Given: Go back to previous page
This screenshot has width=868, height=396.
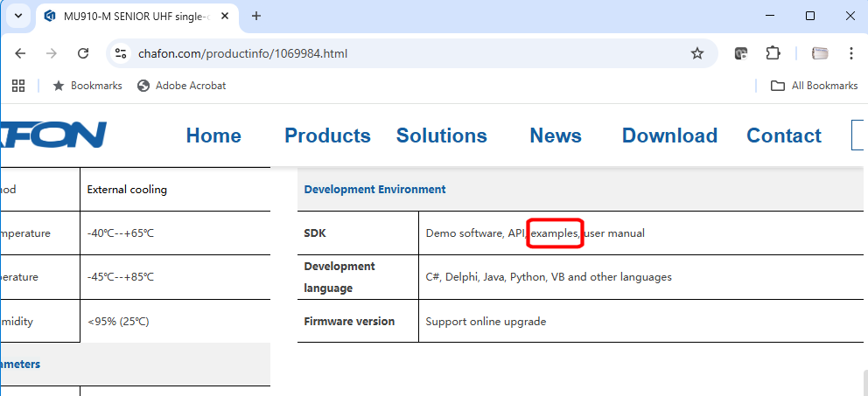Looking at the screenshot, I should pos(20,53).
